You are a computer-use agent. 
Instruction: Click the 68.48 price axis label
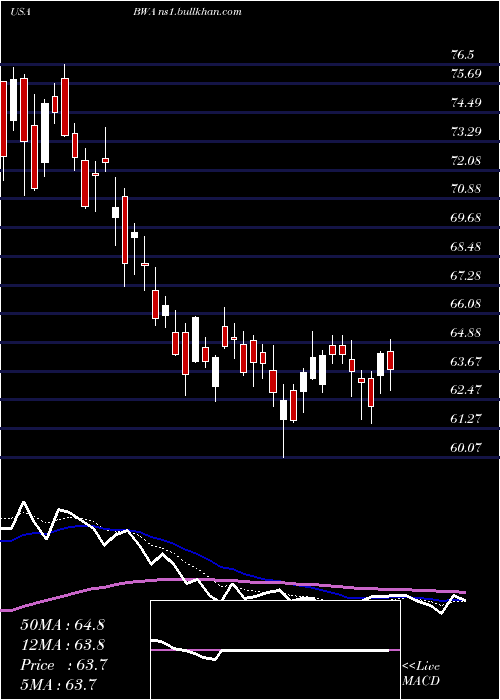point(467,246)
